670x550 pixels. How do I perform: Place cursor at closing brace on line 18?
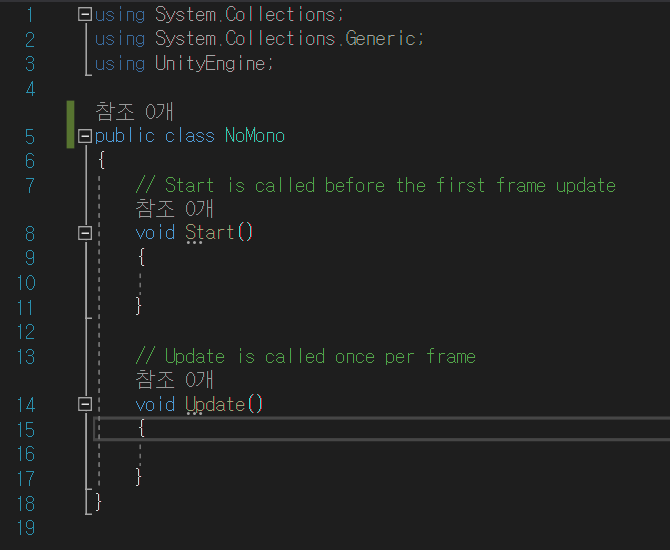pyautogui.click(x=98, y=501)
